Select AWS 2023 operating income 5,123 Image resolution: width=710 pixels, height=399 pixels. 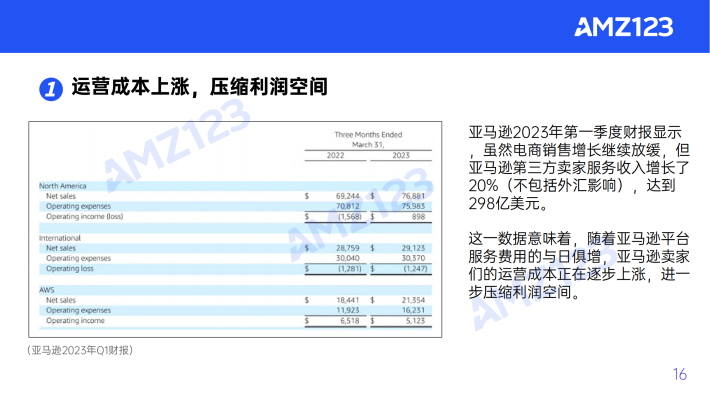(415, 321)
